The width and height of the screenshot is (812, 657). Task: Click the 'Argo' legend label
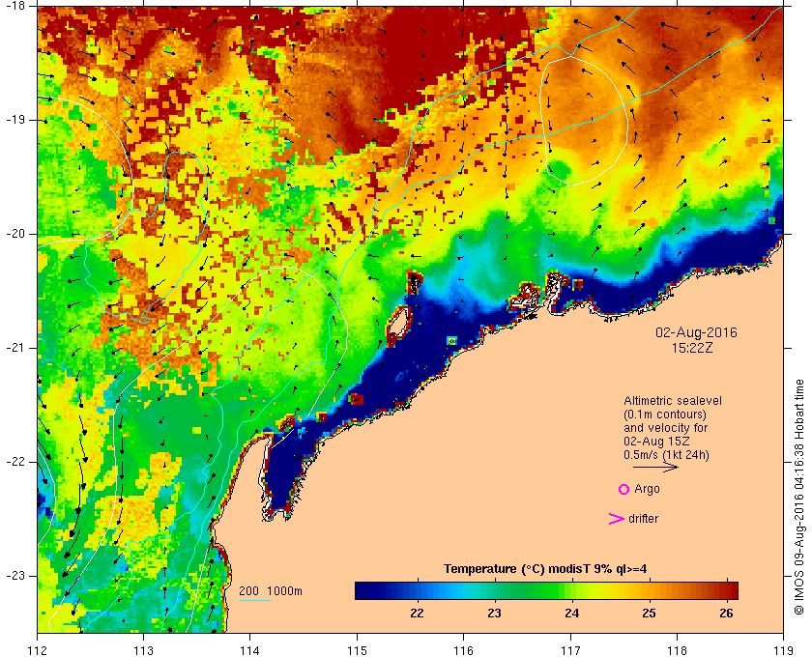click(x=647, y=489)
